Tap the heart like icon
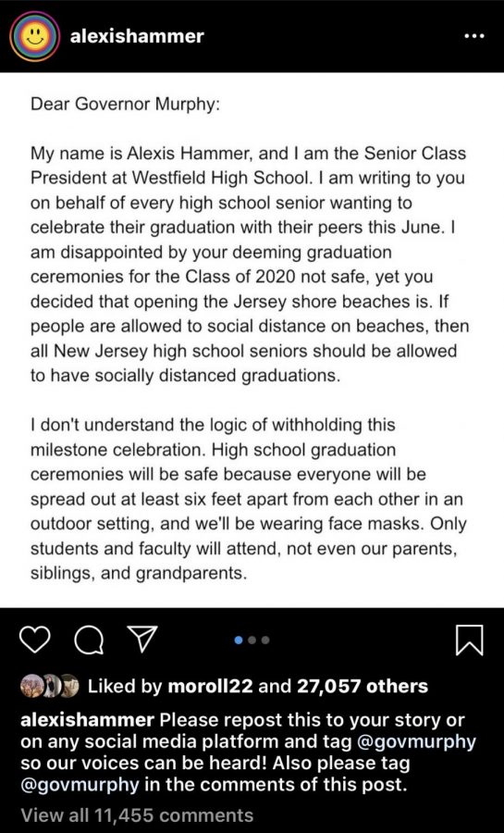 [x=35, y=640]
